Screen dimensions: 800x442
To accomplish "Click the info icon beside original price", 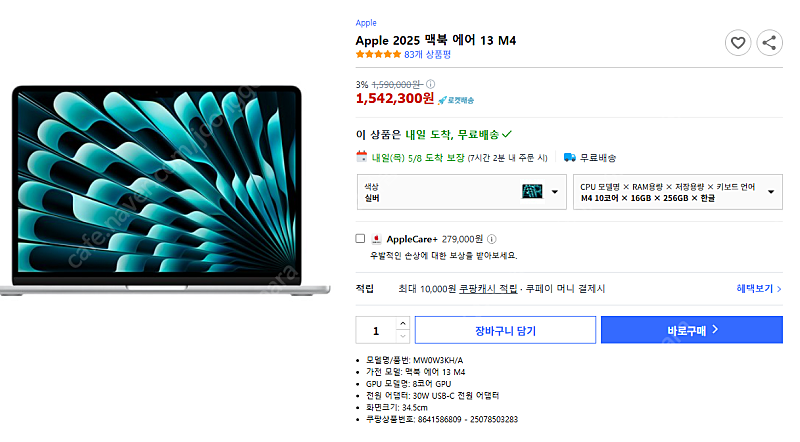I will [x=431, y=84].
